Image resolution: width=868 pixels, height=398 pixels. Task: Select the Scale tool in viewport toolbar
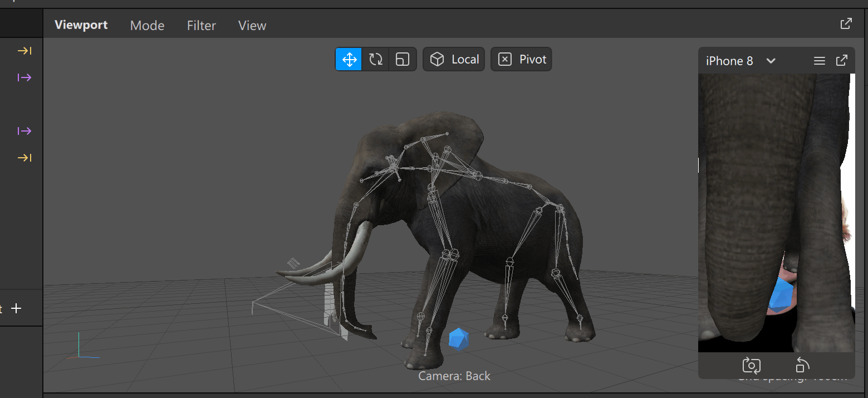coord(402,59)
